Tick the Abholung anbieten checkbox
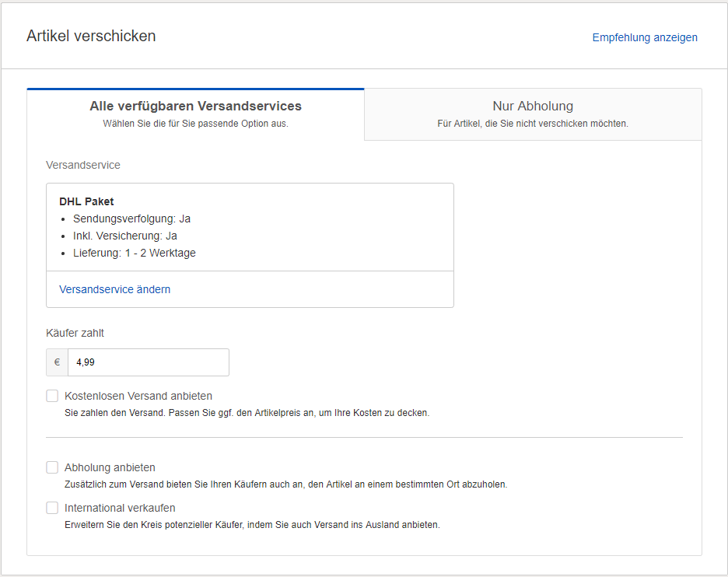This screenshot has width=728, height=577. point(52,467)
